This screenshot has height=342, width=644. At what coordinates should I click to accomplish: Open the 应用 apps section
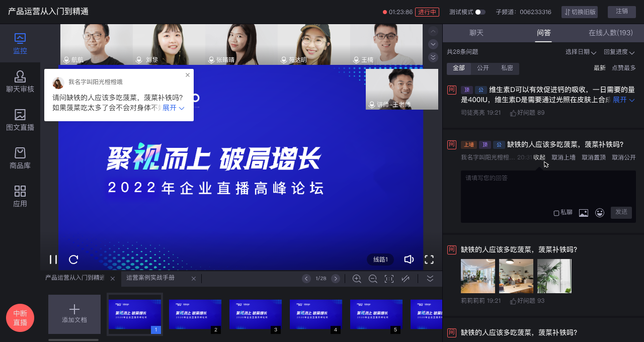pyautogui.click(x=20, y=197)
